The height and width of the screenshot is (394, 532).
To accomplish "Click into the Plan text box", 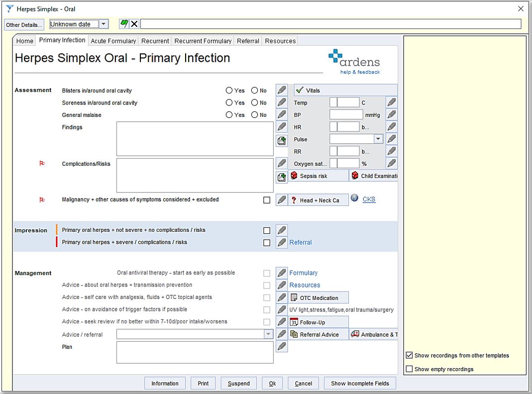I will [195, 352].
